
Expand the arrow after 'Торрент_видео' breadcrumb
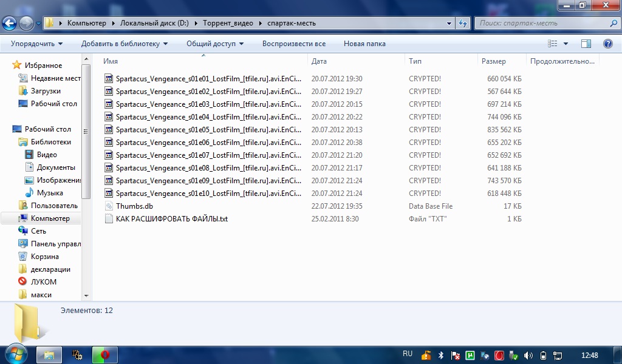pos(260,24)
